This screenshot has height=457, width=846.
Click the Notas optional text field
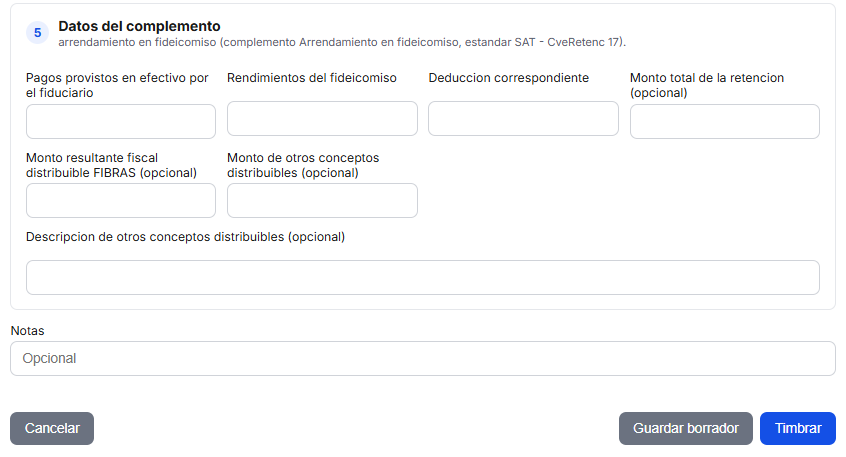tap(423, 358)
